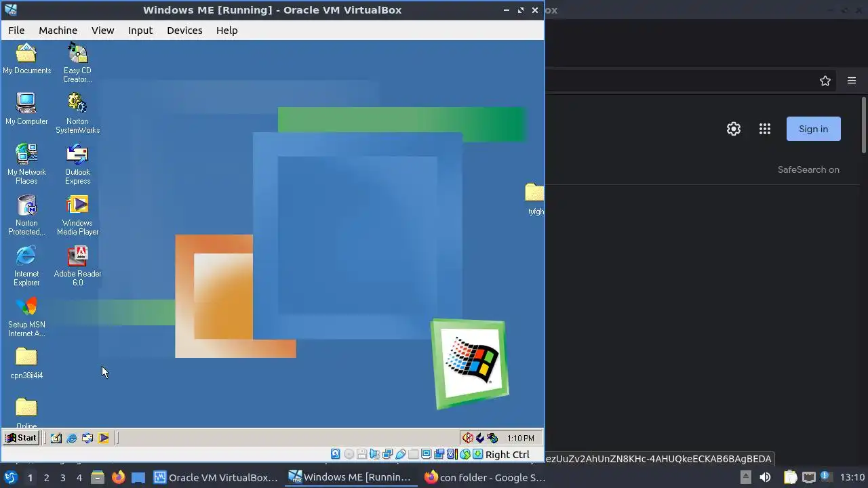The image size is (868, 488).
Task: Select Norton SystemWorks desktop icon
Action: click(77, 113)
